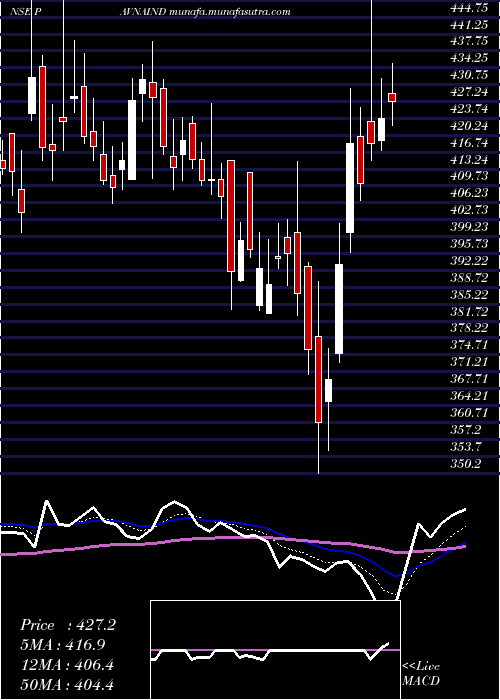The width and height of the screenshot is (500, 700).
Task: Click the <<Live MACD label
Action: pyautogui.click(x=421, y=674)
